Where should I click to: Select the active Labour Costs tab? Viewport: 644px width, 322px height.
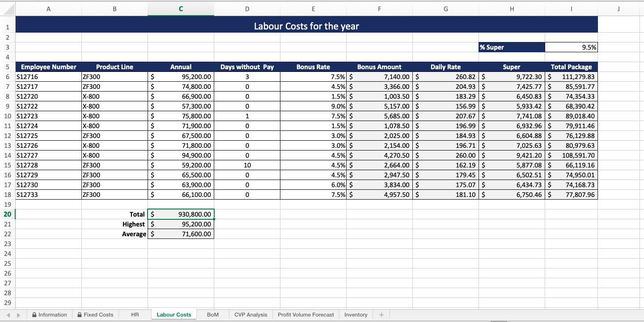[174, 314]
